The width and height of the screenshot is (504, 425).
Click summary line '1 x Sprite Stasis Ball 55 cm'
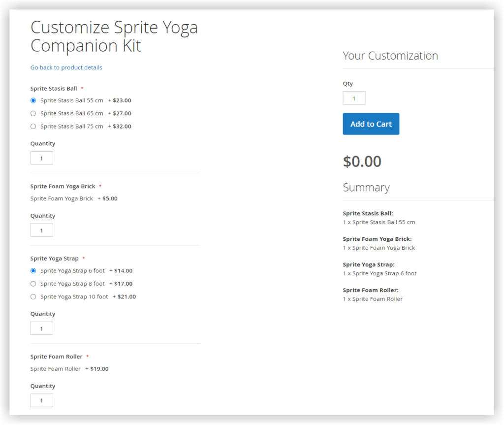379,222
